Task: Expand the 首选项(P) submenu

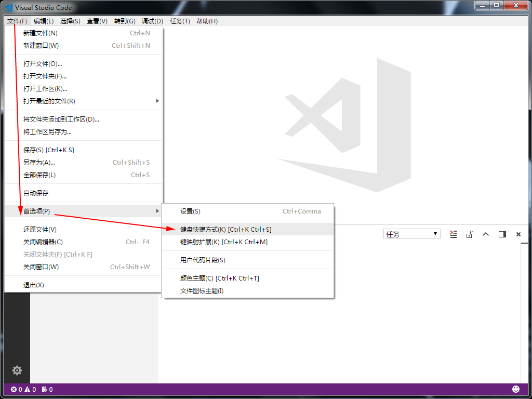Action: click(x=84, y=211)
